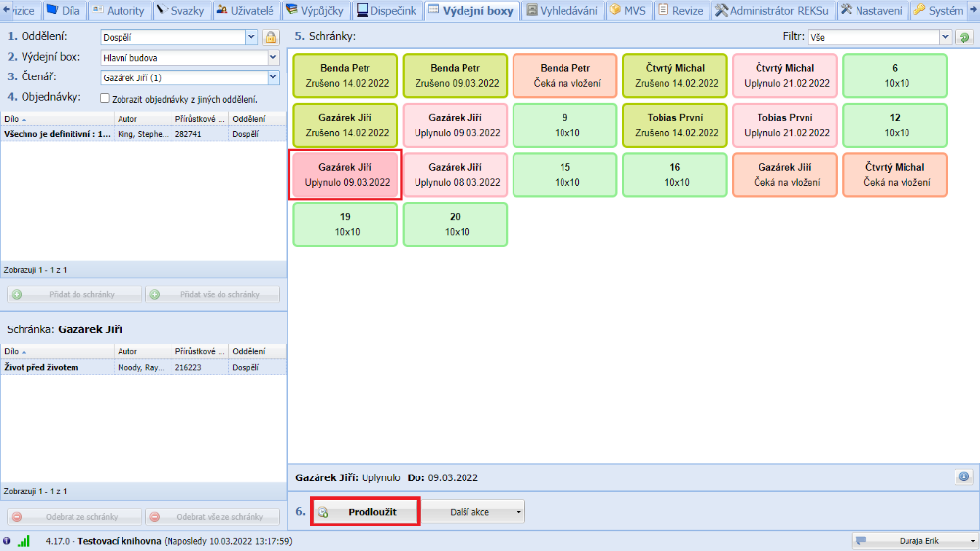Select Tobias První locker expired 21.02.2022
Viewport: 980px width, 551px height.
point(786,125)
